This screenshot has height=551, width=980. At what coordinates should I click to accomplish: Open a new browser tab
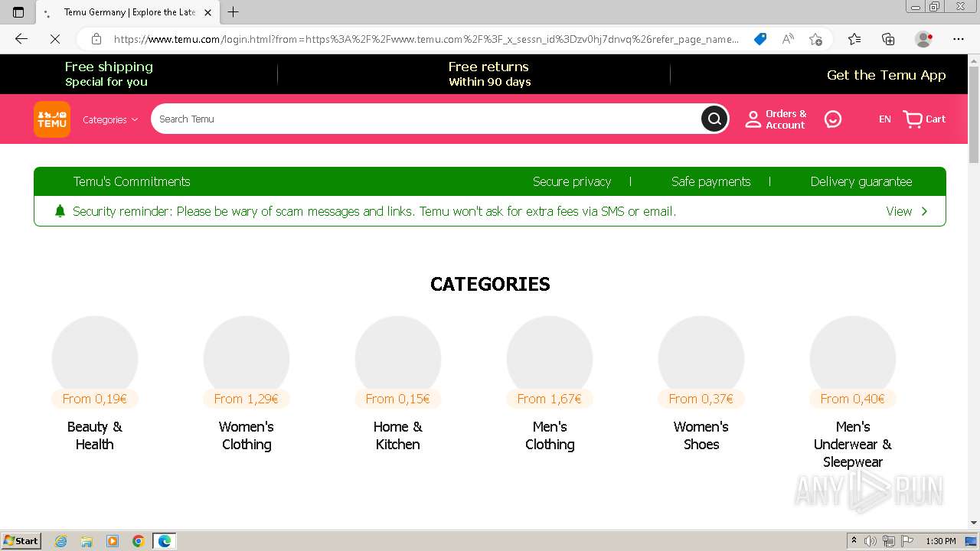tap(234, 12)
